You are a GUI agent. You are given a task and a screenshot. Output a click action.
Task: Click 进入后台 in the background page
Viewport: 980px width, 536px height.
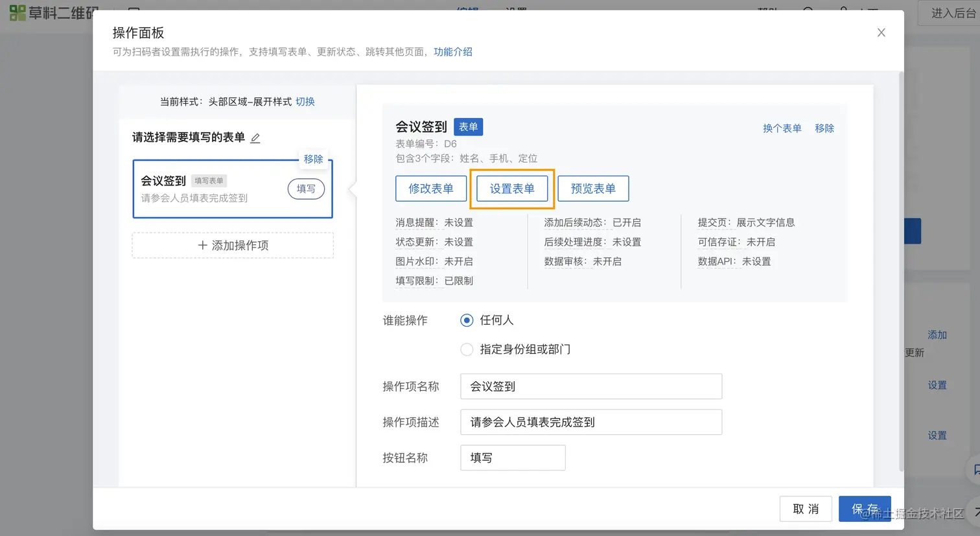[x=953, y=13]
